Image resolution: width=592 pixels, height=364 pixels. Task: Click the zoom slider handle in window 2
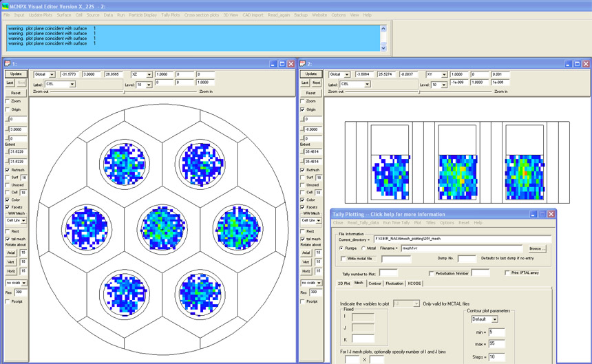coord(419,92)
